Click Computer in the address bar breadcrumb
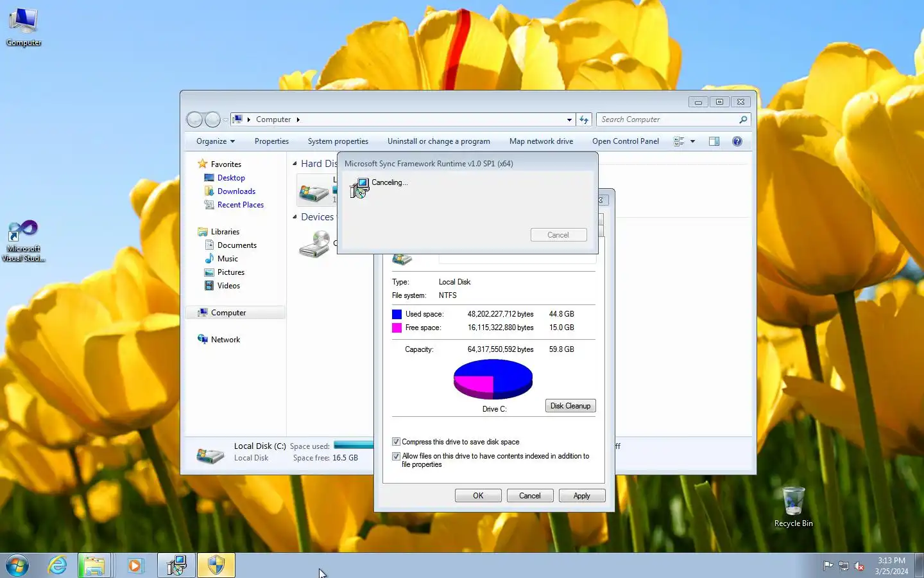 (x=273, y=119)
